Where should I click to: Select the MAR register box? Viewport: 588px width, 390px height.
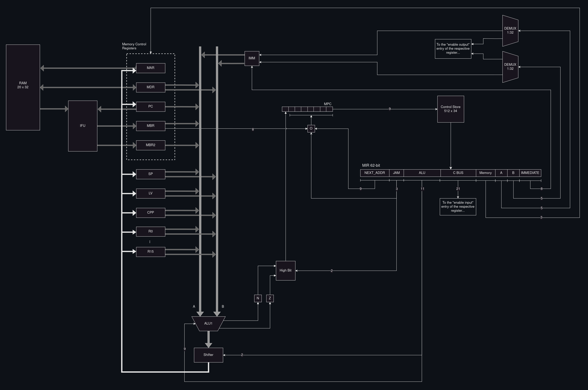pos(151,68)
